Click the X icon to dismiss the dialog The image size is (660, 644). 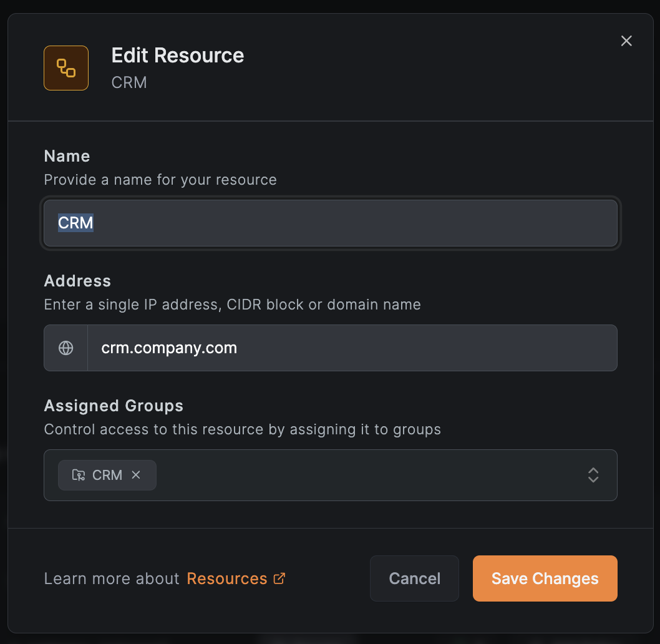(626, 41)
